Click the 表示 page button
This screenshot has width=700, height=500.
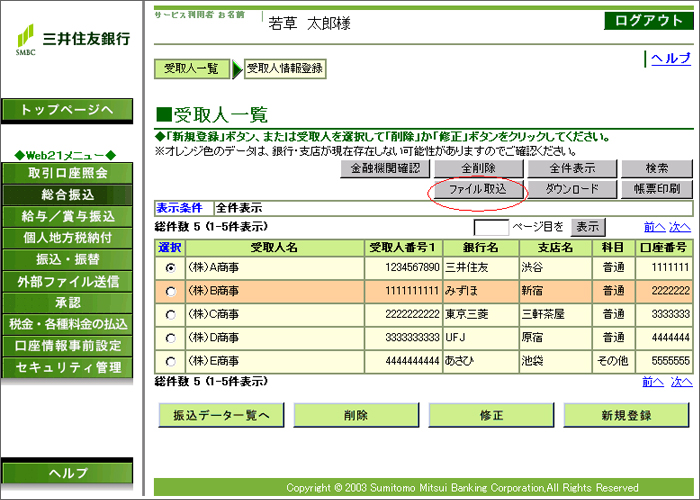588,227
